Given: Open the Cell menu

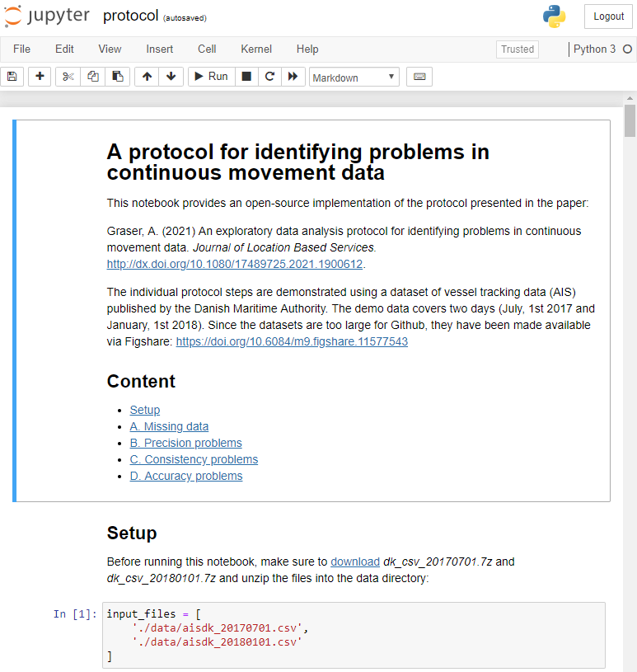Looking at the screenshot, I should coord(207,49).
